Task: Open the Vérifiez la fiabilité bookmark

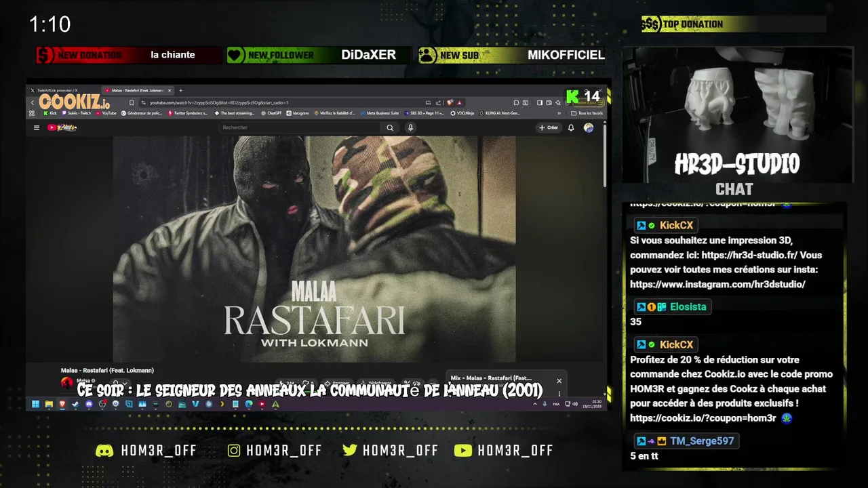Action: tap(336, 113)
